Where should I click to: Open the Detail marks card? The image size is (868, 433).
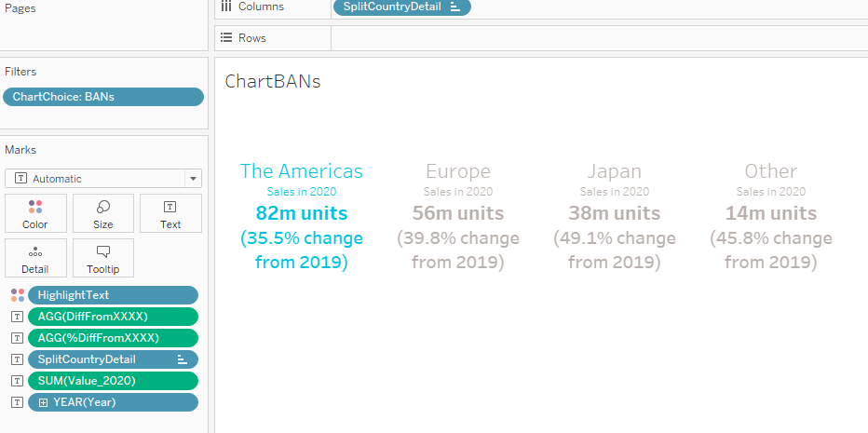click(x=35, y=258)
